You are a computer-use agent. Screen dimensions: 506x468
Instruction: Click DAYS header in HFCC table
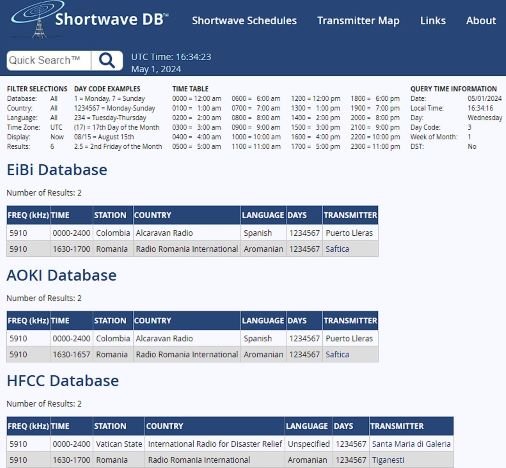(351, 426)
